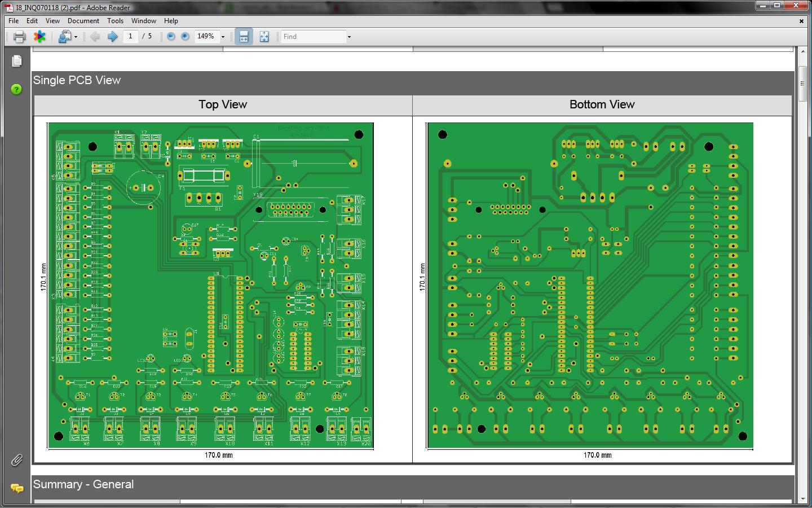Open the Attachments paperclip panel
This screenshot has height=508, width=812.
(x=17, y=461)
